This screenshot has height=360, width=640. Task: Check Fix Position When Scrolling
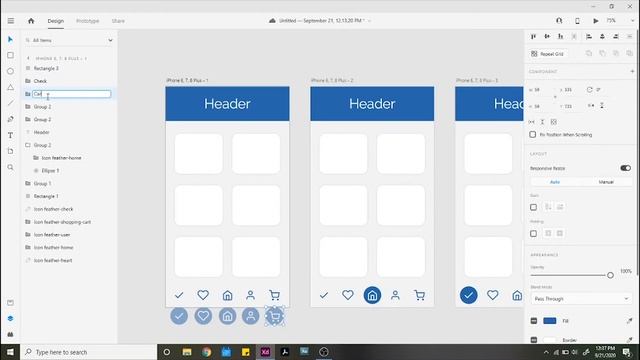click(x=533, y=134)
